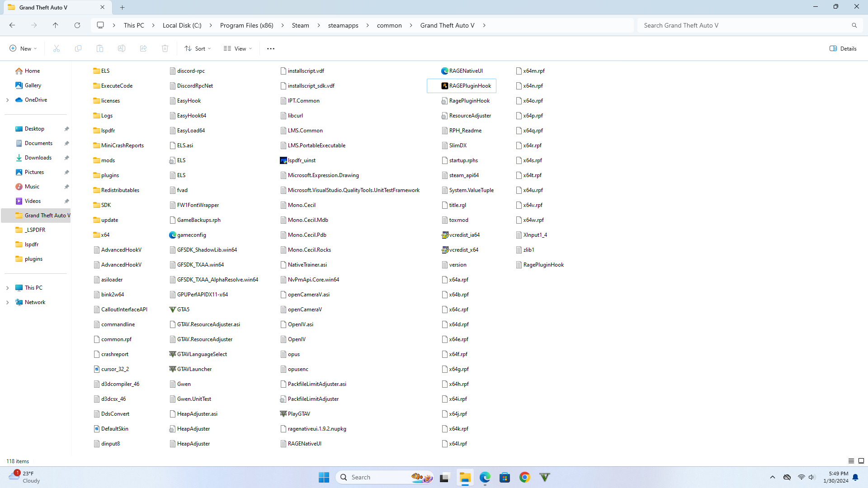Click the Up one level arrow
868x488 pixels.
(x=55, y=25)
